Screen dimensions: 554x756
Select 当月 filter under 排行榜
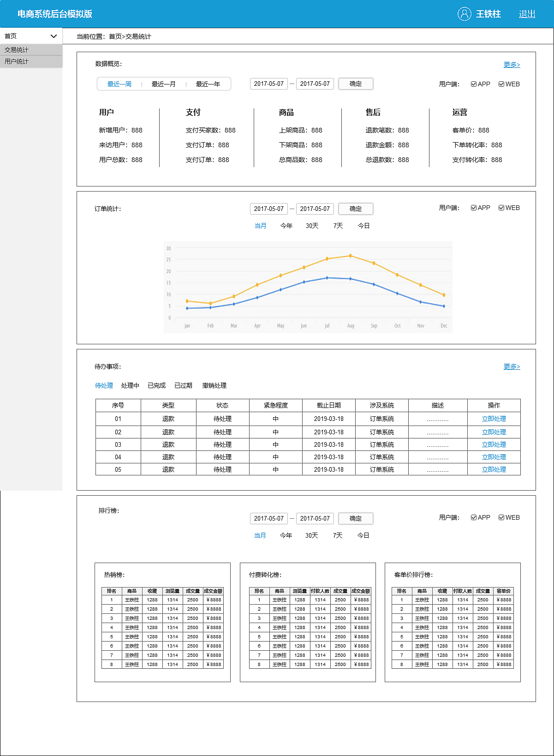click(x=260, y=535)
